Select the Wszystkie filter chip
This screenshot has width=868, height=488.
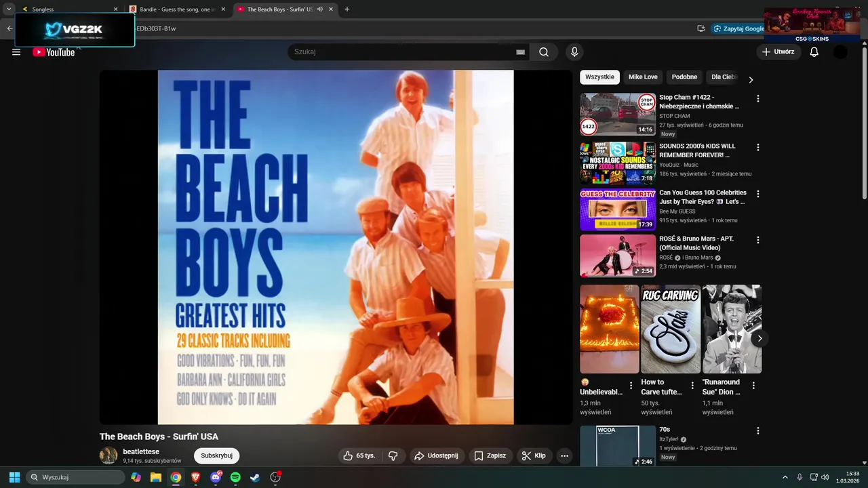(599, 77)
